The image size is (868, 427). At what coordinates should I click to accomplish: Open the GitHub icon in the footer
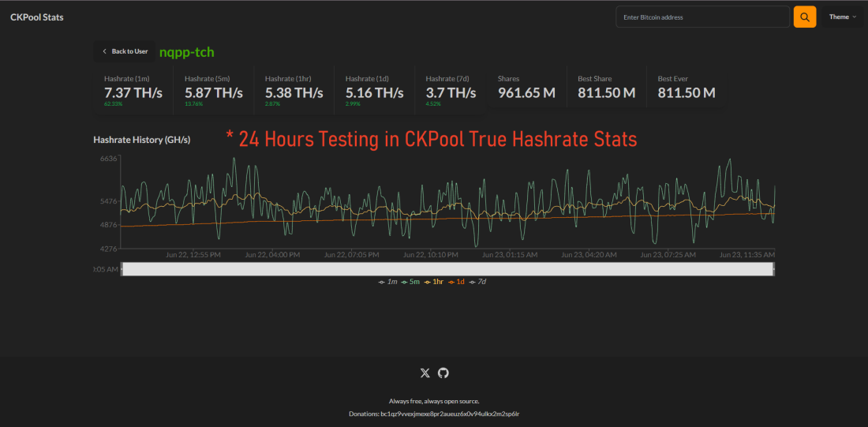tap(443, 373)
